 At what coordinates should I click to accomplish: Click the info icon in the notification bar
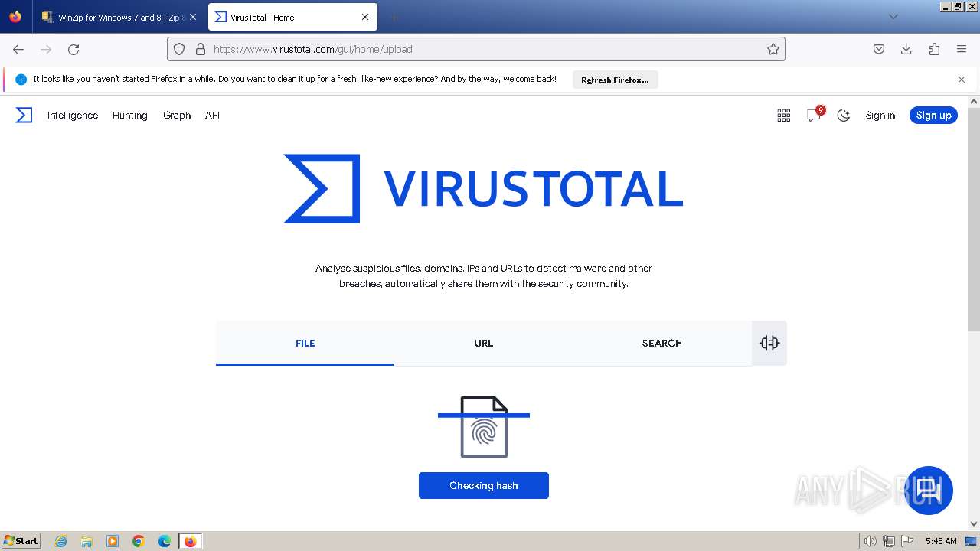pos(21,80)
